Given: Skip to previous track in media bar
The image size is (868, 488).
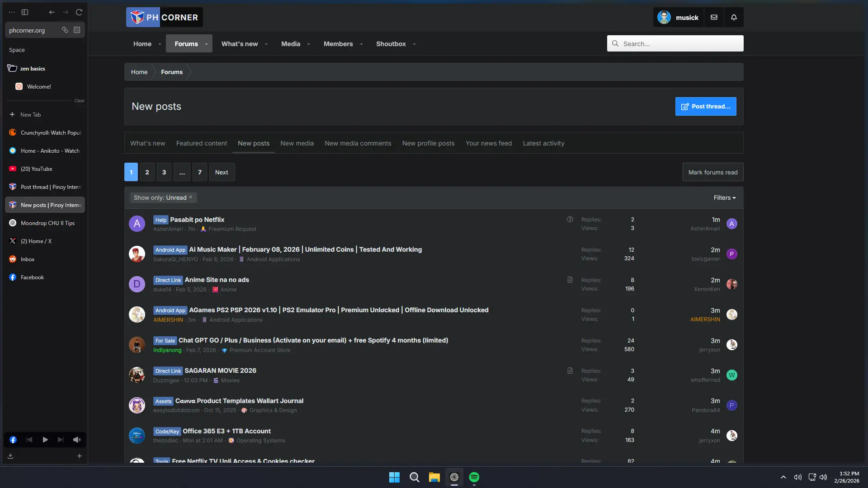Looking at the screenshot, I should 29,440.
